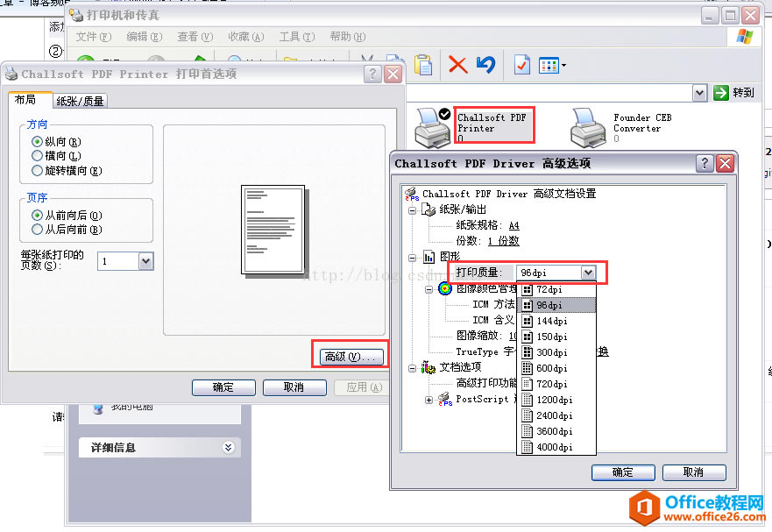Click the PostScript options tree icon
The height and width of the screenshot is (532, 772).
pos(444,399)
